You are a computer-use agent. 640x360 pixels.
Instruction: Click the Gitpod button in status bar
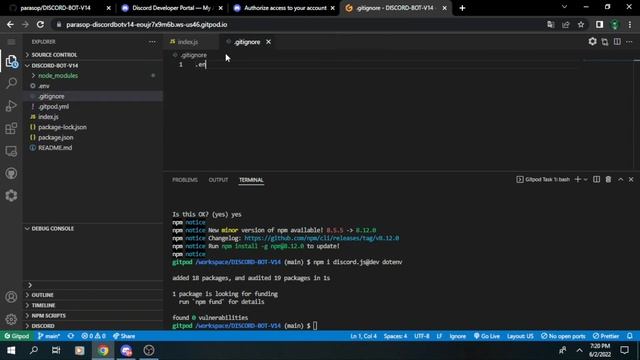tap(17, 336)
